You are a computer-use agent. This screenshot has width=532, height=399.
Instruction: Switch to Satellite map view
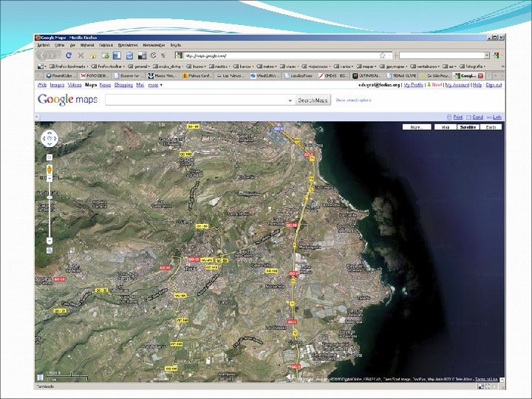click(468, 127)
